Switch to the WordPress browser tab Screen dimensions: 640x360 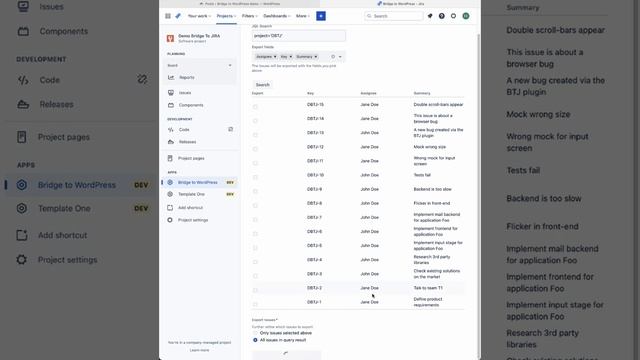240,4
